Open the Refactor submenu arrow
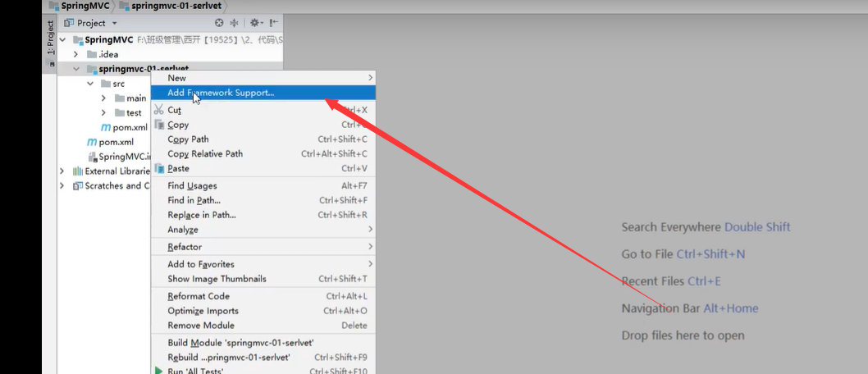 (370, 246)
